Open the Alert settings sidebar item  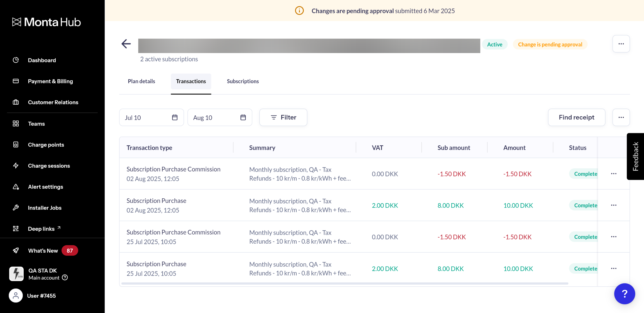point(45,187)
